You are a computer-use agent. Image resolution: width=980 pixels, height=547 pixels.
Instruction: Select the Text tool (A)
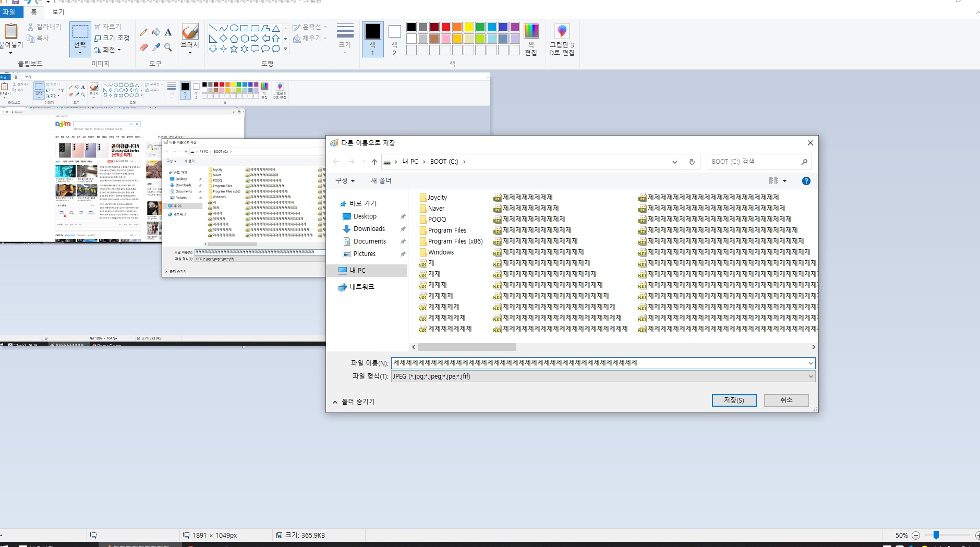[168, 32]
